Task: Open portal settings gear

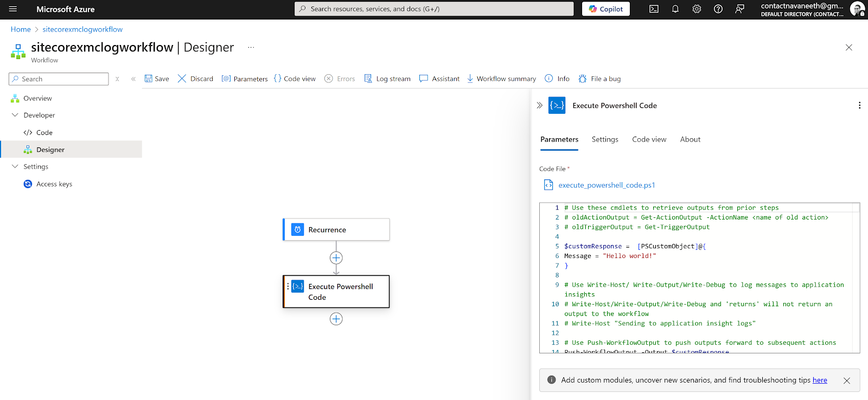Action: coord(697,9)
